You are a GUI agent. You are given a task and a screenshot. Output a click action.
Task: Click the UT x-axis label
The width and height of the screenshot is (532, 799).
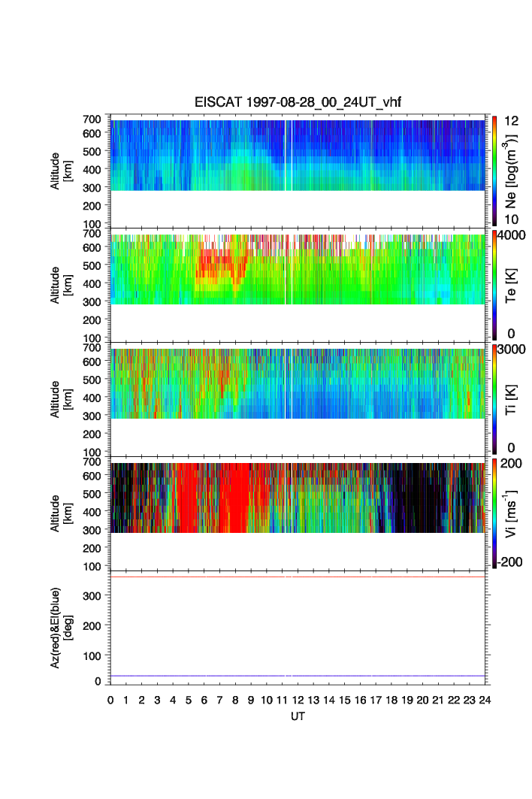coord(298,717)
